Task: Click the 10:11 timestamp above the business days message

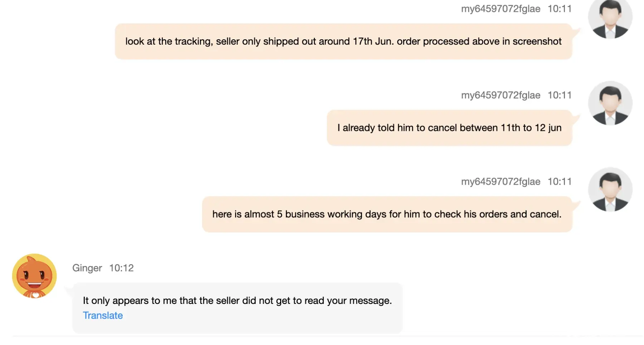Action: 560,182
